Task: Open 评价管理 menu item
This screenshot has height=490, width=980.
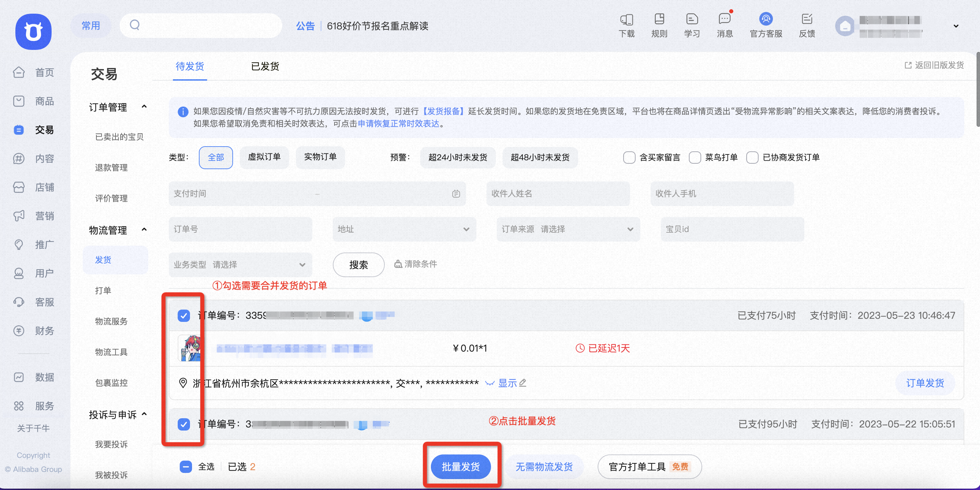Action: 111,198
